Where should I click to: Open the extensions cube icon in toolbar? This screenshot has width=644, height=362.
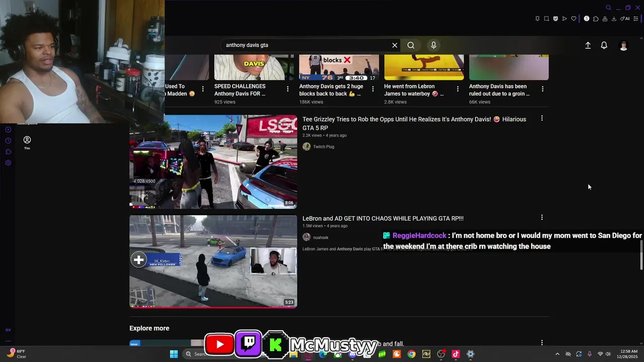[596, 19]
